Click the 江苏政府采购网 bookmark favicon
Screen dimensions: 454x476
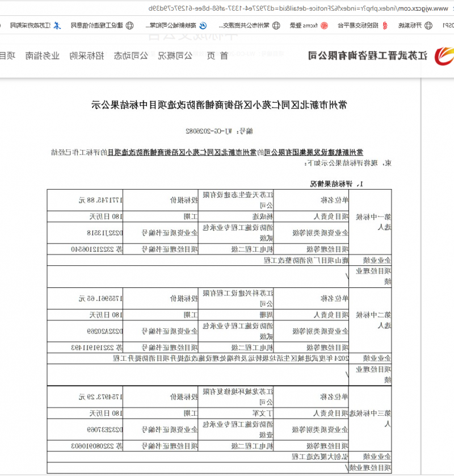tap(57, 26)
